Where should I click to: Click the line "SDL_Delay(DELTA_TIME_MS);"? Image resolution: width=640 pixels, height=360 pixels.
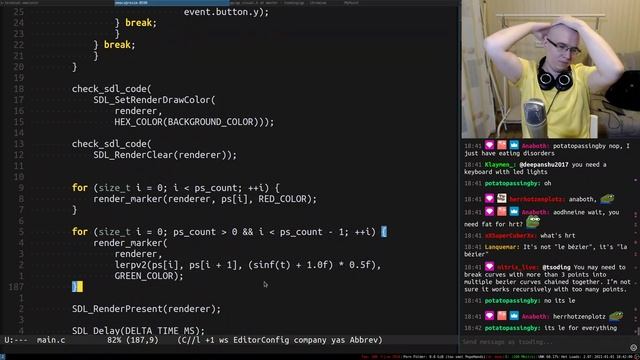tap(138, 331)
